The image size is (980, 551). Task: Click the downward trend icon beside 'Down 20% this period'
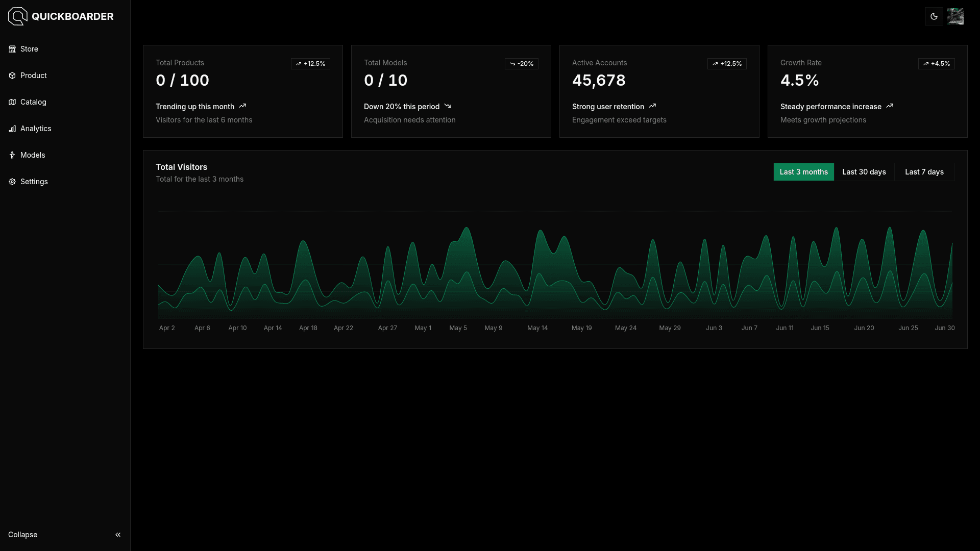448,106
